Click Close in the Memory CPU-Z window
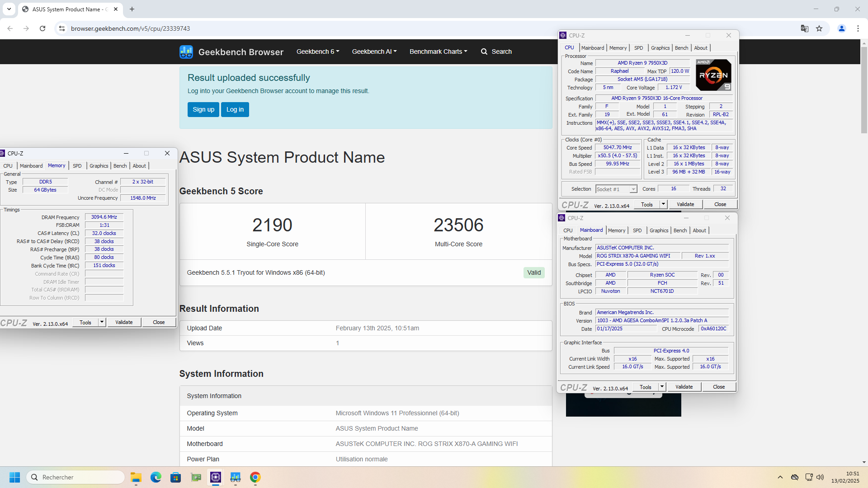 click(159, 322)
